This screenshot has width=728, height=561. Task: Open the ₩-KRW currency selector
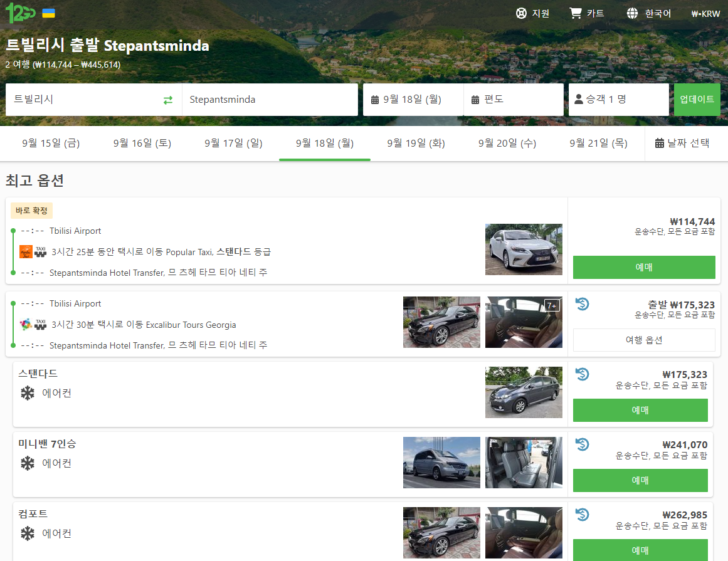pos(705,14)
